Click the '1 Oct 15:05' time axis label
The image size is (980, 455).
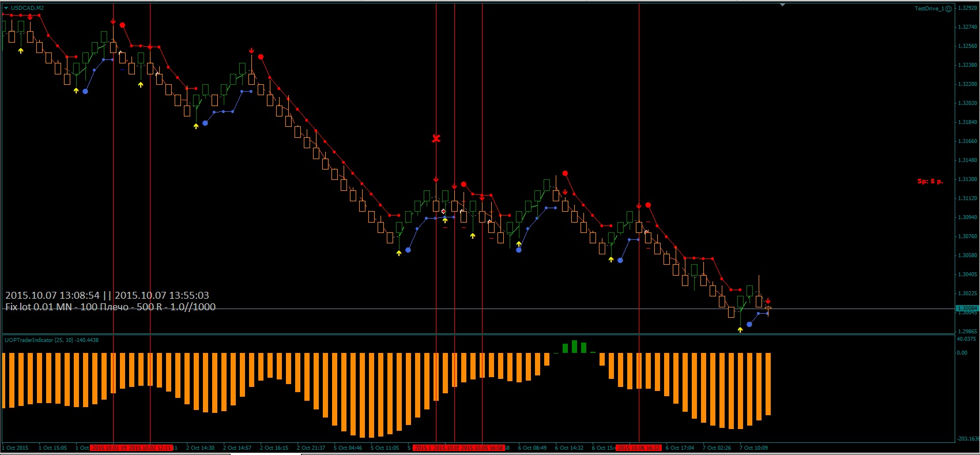pos(53,448)
